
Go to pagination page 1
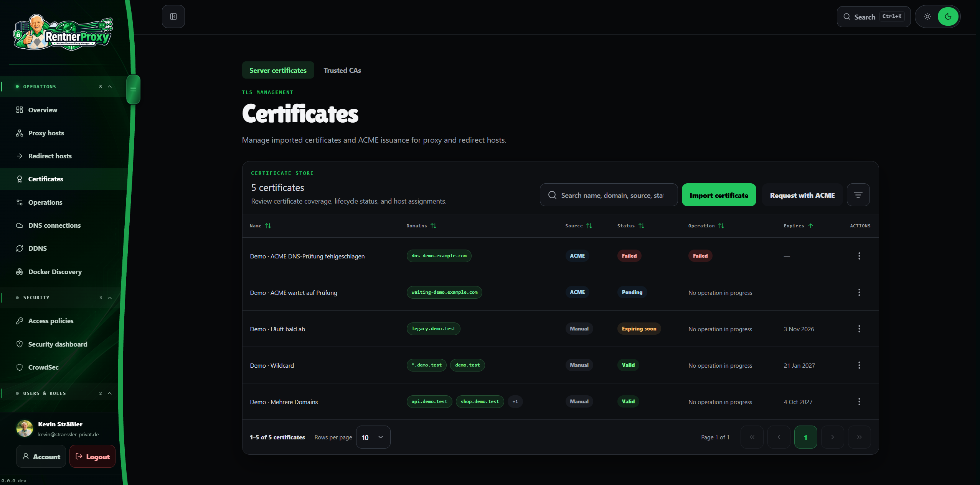click(x=805, y=437)
